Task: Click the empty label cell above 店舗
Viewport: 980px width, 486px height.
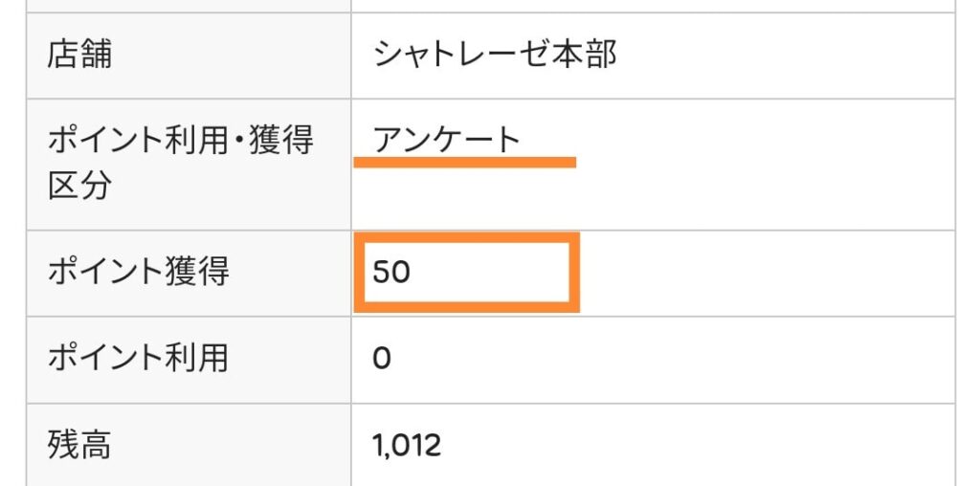Action: click(x=189, y=5)
